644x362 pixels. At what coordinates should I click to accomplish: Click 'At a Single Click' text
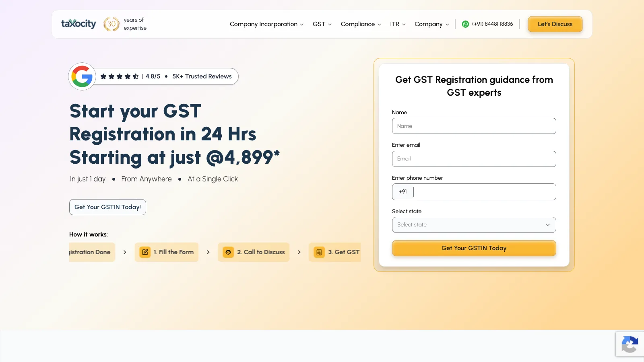pyautogui.click(x=213, y=179)
